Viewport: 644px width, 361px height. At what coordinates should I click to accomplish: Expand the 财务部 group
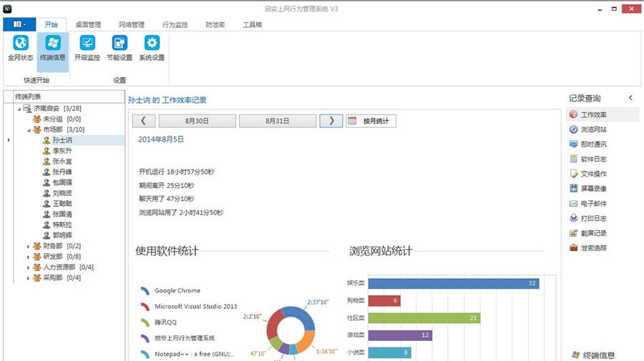(29, 247)
